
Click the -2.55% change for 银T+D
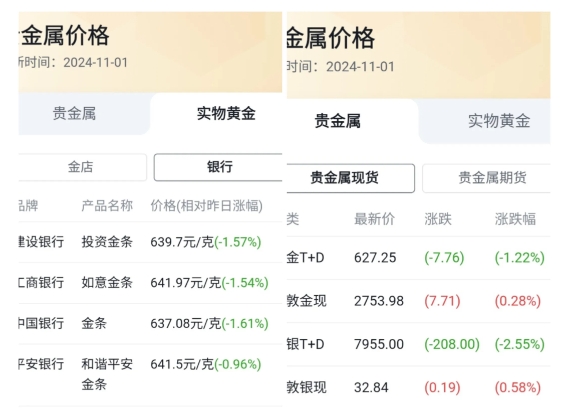click(x=520, y=344)
